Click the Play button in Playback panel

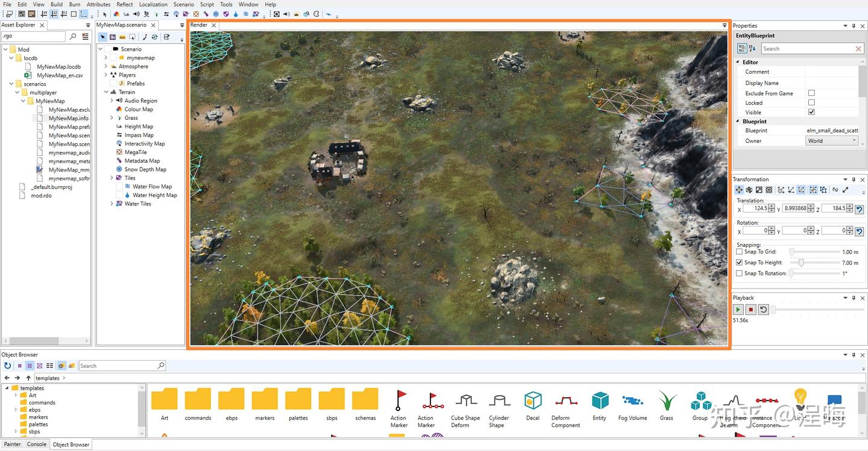738,309
